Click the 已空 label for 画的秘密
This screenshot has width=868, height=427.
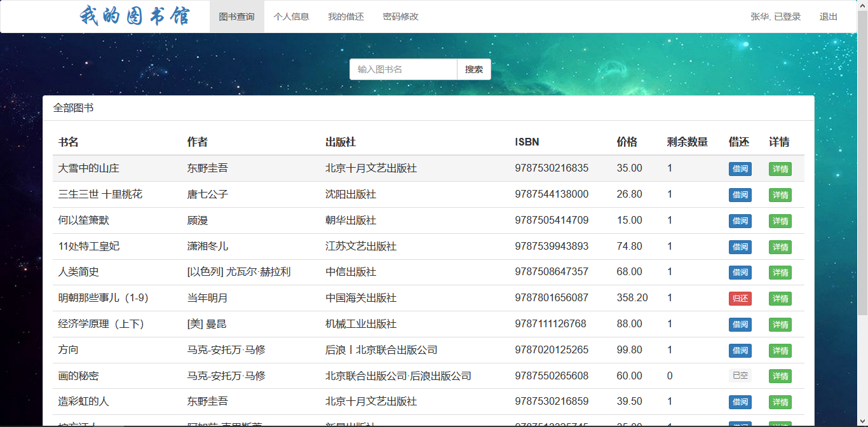click(740, 376)
